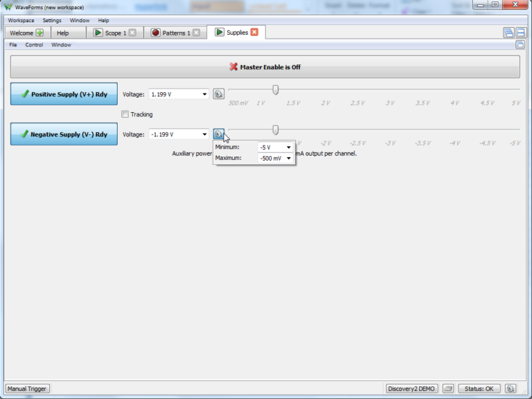The width and height of the screenshot is (532, 399).
Task: Open device options gear in status bar
Action: pos(511,389)
